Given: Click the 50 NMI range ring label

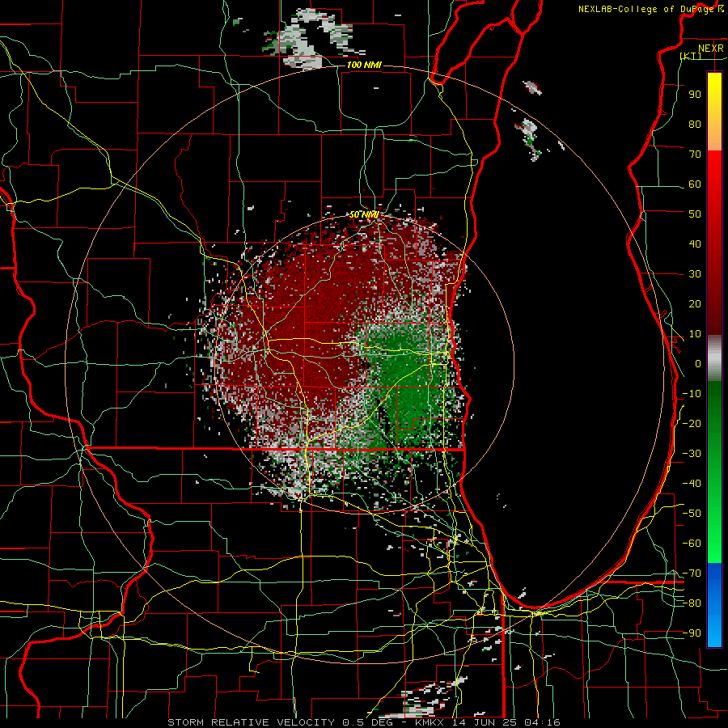Looking at the screenshot, I should (x=364, y=214).
